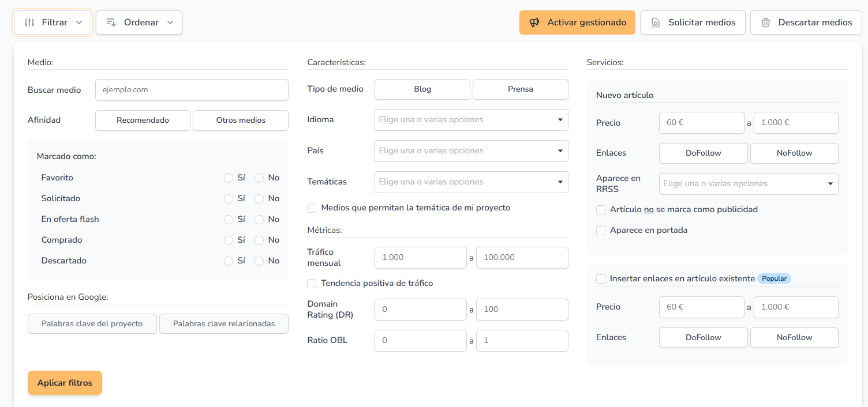Viewport: 868px width, 407px height.
Task: Select Sí for Favorito
Action: pos(229,178)
